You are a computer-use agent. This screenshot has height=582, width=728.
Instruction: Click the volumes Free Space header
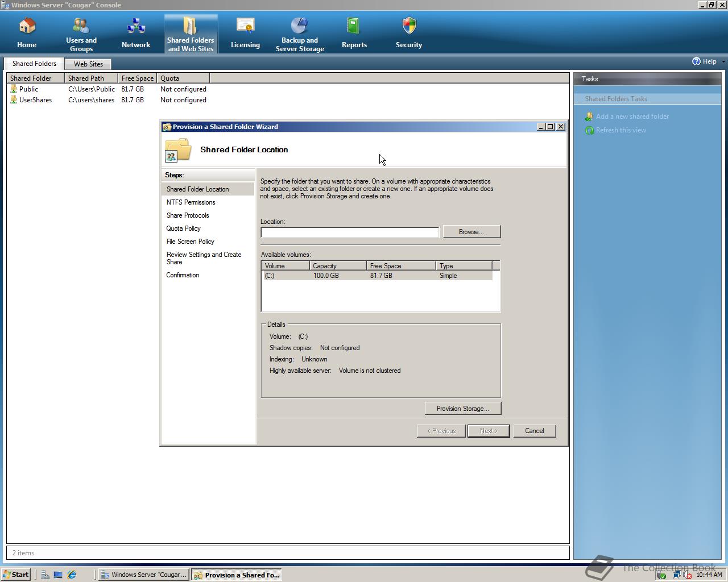pos(401,265)
